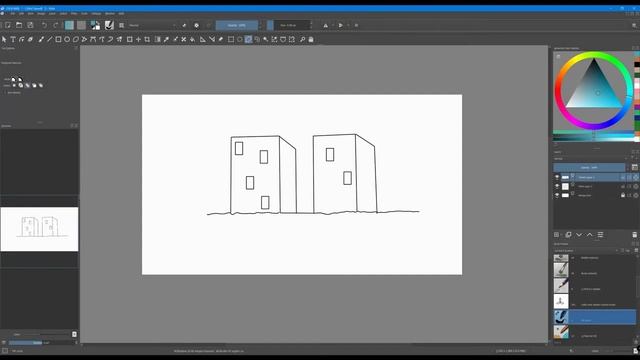Viewport: 640px width, 360px height.
Task: Open the choose brush preset grid
Action: (x=121, y=25)
